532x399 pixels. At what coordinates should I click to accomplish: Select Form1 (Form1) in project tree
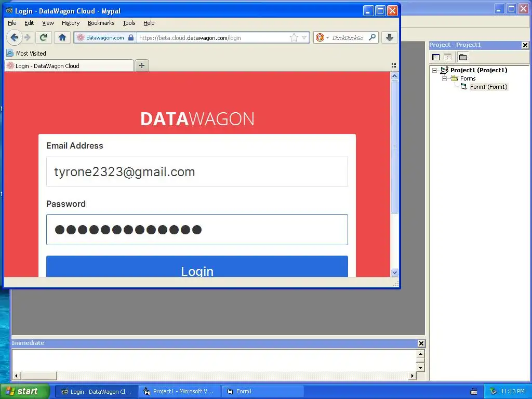(x=488, y=87)
